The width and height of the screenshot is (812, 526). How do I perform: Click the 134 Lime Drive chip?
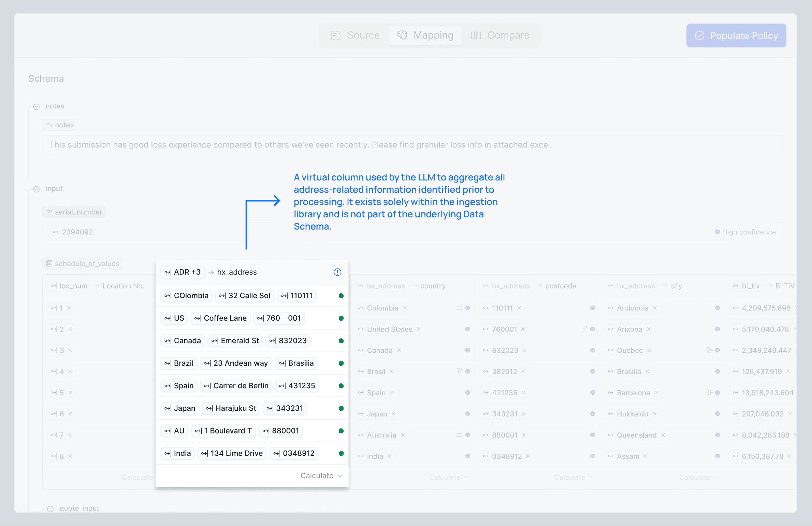coord(232,453)
